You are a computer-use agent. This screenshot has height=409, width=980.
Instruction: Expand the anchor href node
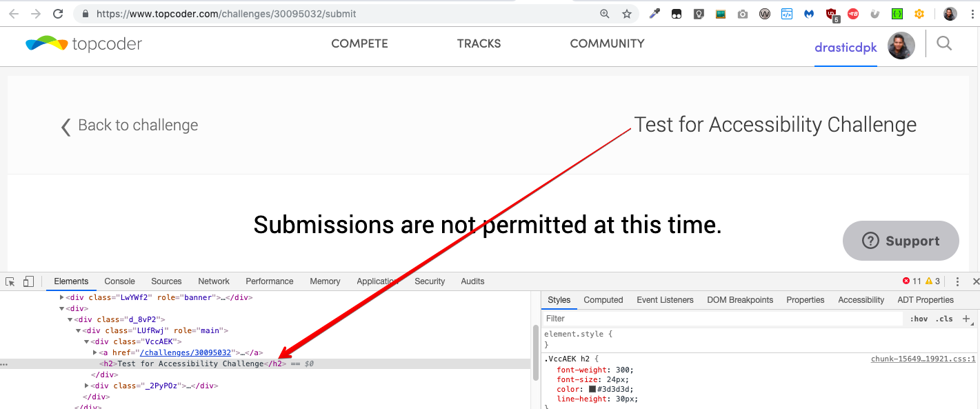pos(94,352)
